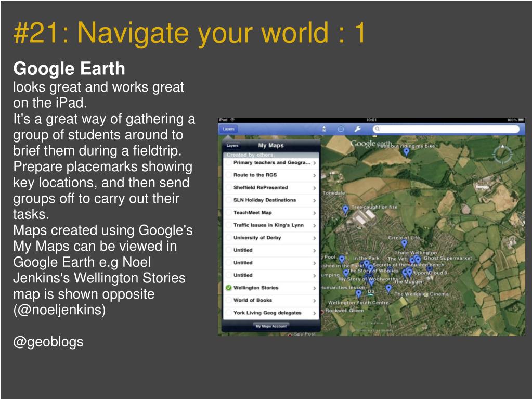Tap the iPad Wi-Fi status icon

(x=232, y=120)
